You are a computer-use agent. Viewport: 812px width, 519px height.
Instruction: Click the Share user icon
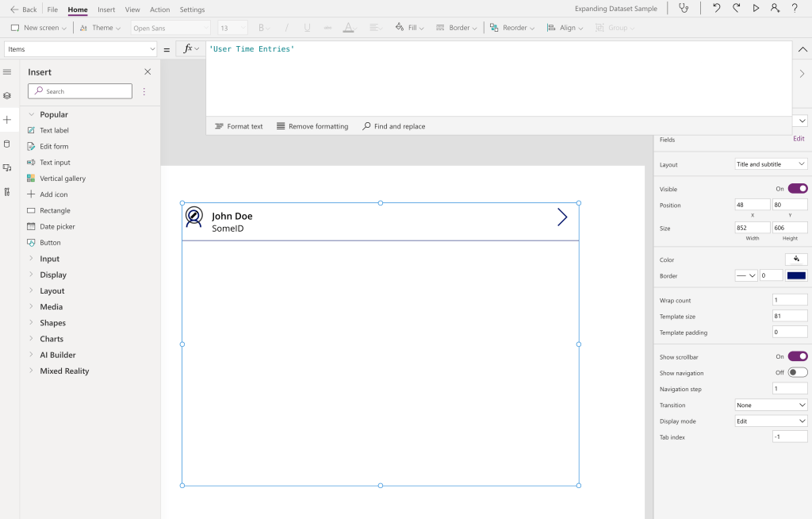tap(775, 9)
